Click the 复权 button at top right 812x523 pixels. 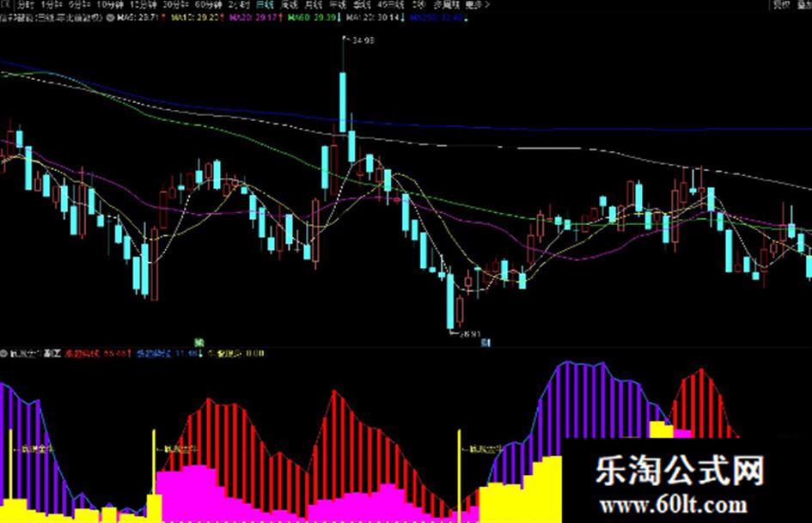coord(781,4)
